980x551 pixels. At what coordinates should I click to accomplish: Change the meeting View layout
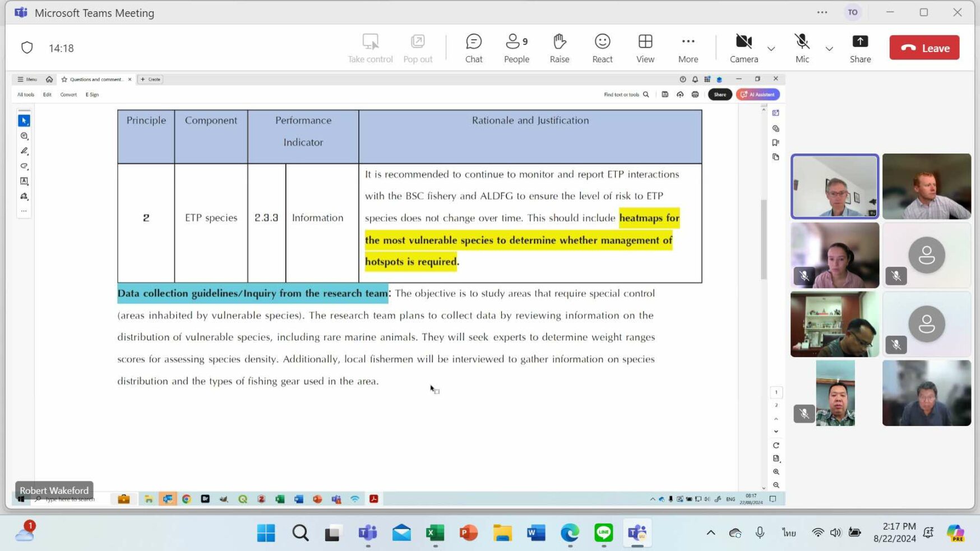click(x=645, y=48)
